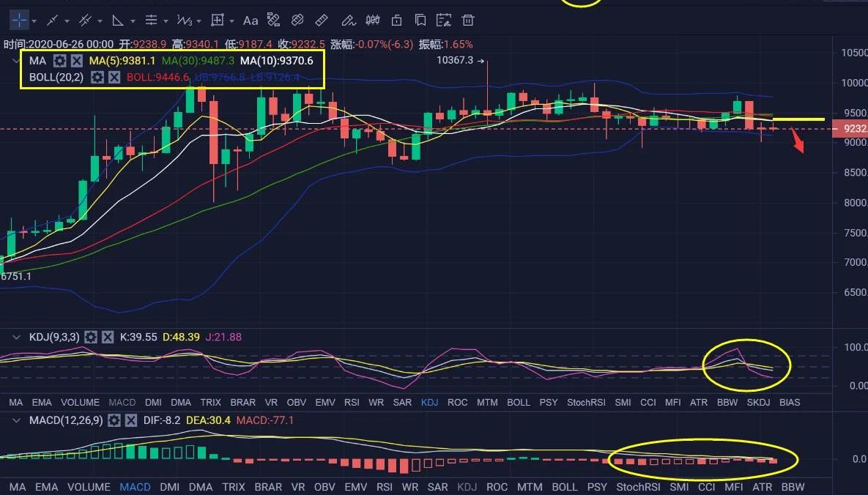Screen dimensions: 868x495
Task: Click the layers copy icon in the toolbar
Action: click(x=420, y=21)
